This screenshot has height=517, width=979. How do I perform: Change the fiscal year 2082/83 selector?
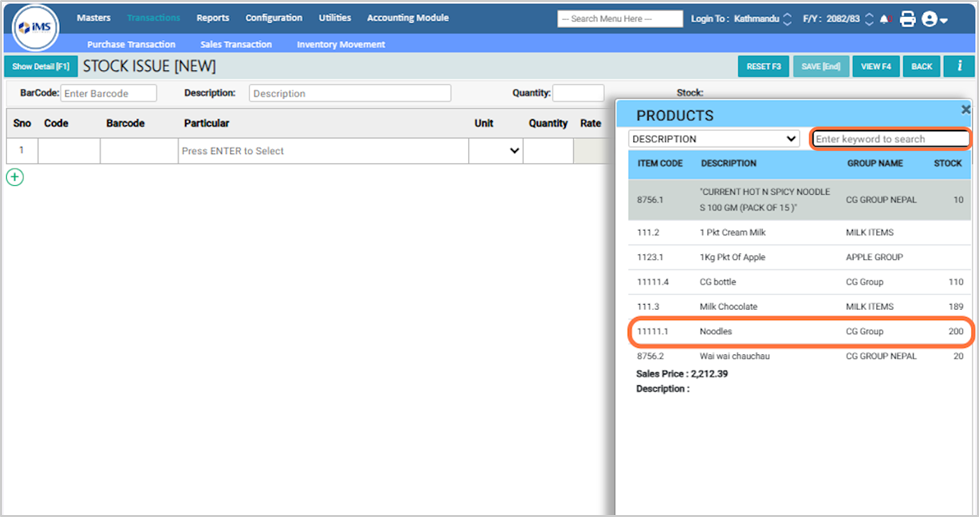pyautogui.click(x=868, y=19)
